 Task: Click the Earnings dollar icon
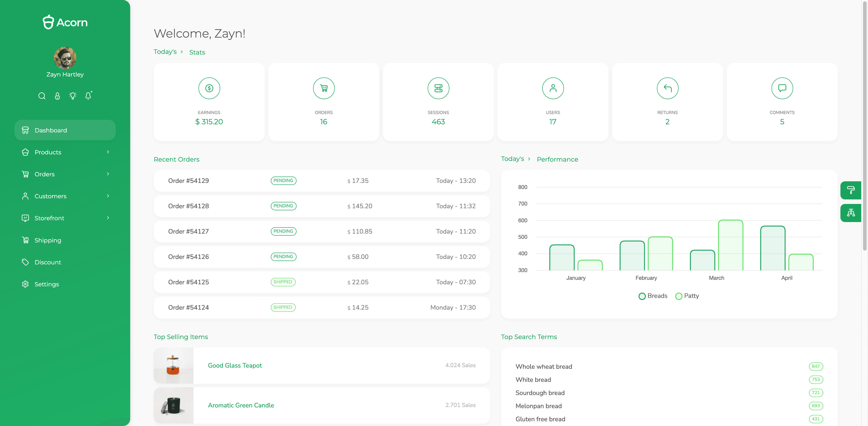(x=209, y=88)
